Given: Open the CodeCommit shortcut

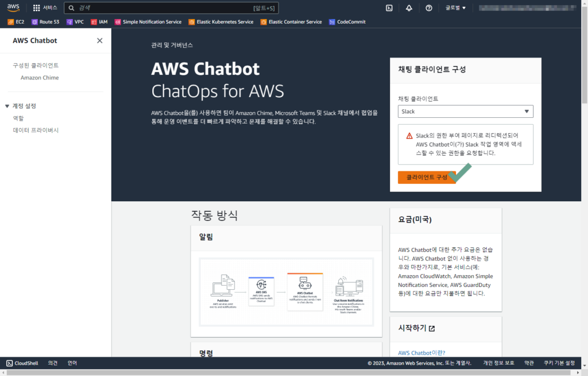Looking at the screenshot, I should [x=347, y=22].
